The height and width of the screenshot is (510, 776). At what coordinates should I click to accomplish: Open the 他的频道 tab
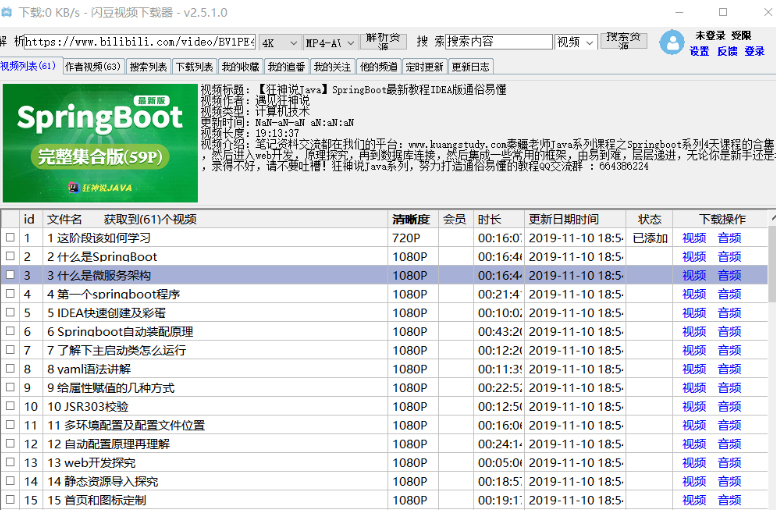tap(378, 67)
